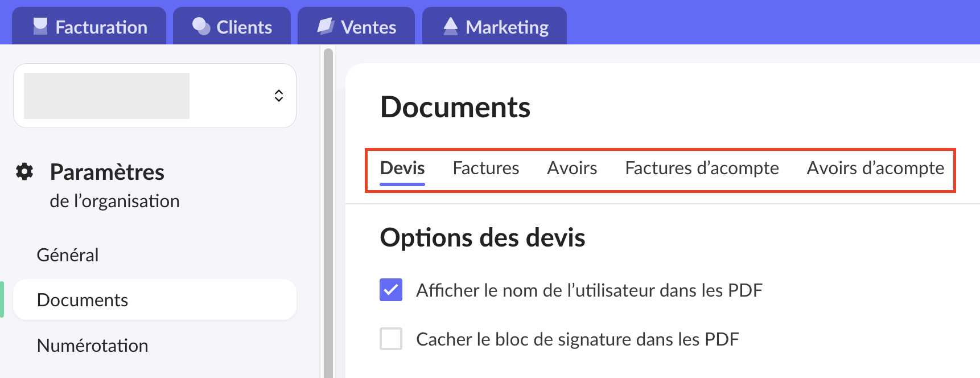
Task: Click the up-down chevron of organisation selector
Action: click(279, 96)
